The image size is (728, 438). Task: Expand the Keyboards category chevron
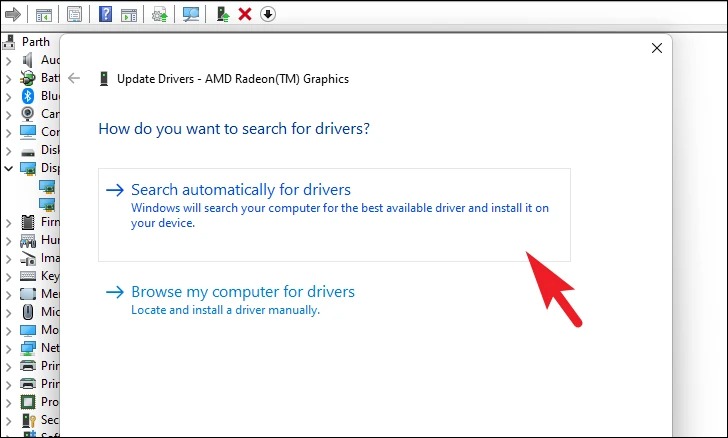pos(8,276)
